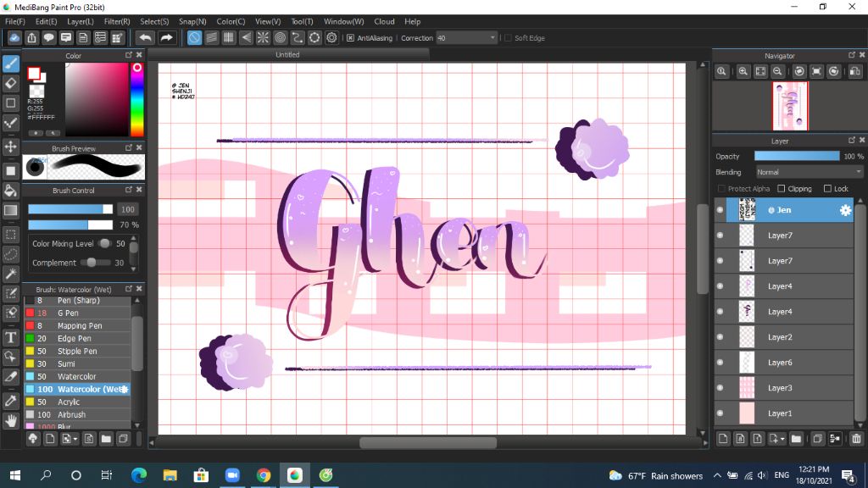868x488 pixels.
Task: Enable curve snap
Action: (x=298, y=37)
